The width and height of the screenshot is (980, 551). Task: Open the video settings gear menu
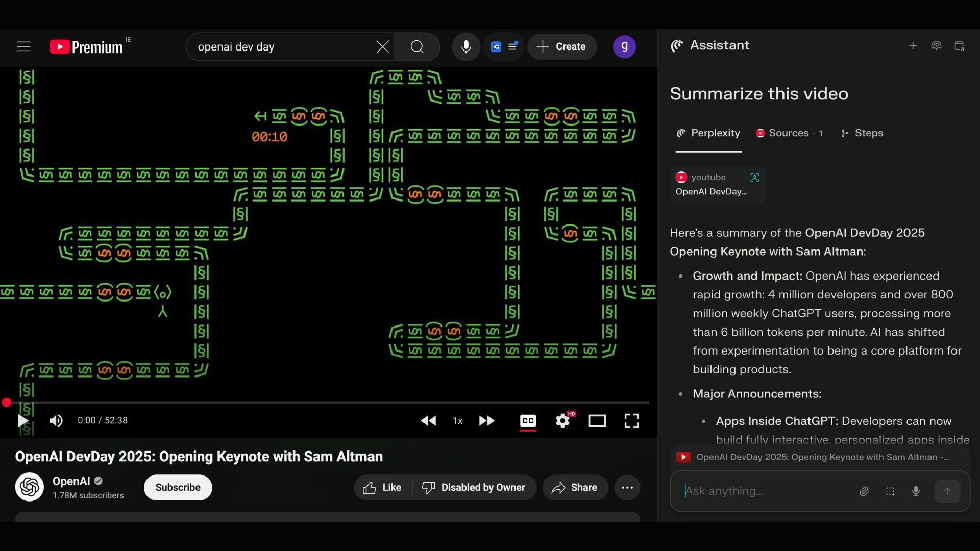562,420
